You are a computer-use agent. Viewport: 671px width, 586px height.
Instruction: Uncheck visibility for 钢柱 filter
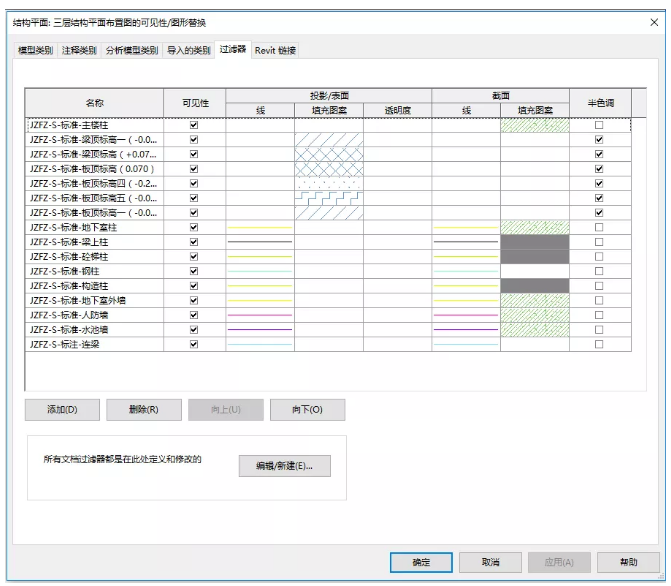194,271
